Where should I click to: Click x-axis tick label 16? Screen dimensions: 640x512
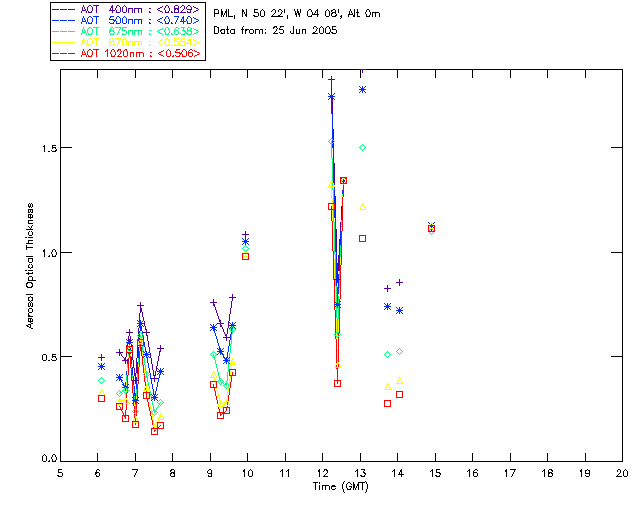tap(472, 473)
